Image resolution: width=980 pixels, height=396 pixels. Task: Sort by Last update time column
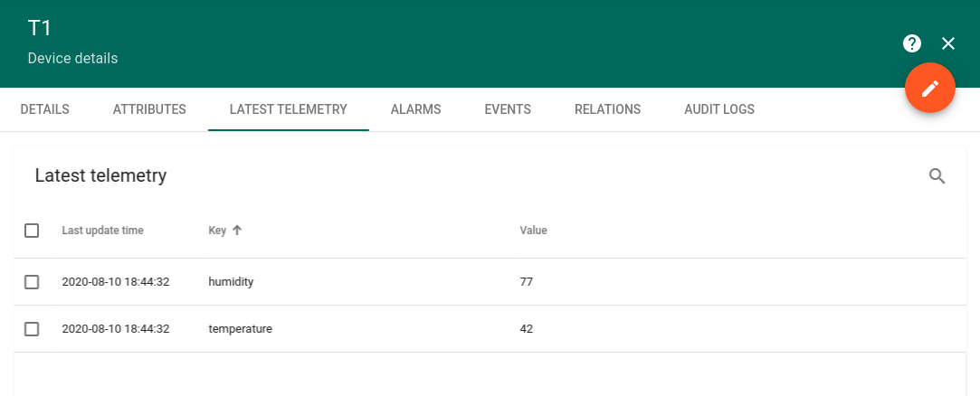102,231
